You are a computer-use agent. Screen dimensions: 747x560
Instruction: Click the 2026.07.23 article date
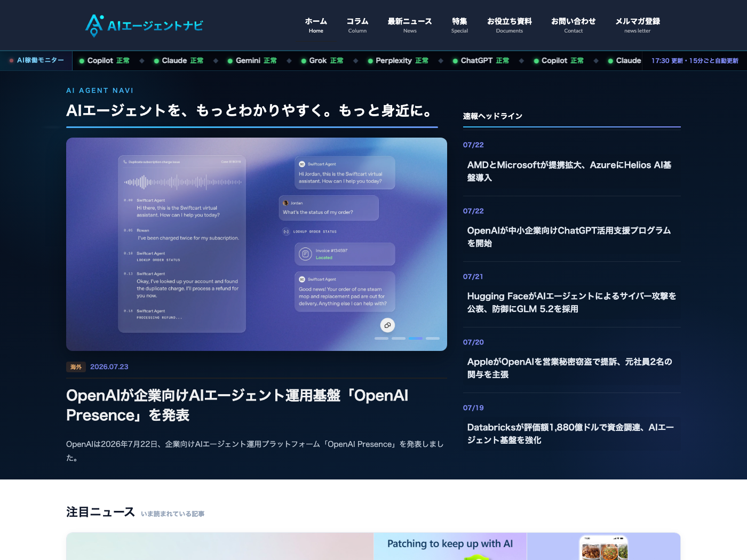click(x=109, y=367)
